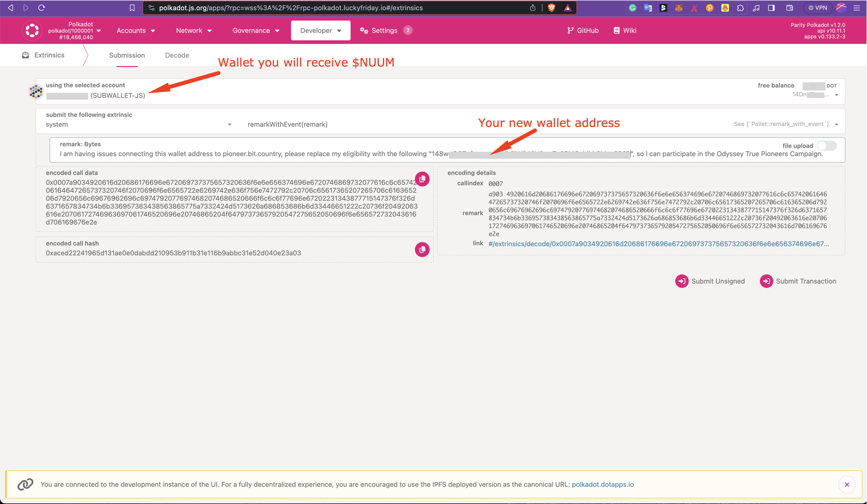Image resolution: width=867 pixels, height=504 pixels.
Task: Open the Wiki link
Action: coord(625,30)
